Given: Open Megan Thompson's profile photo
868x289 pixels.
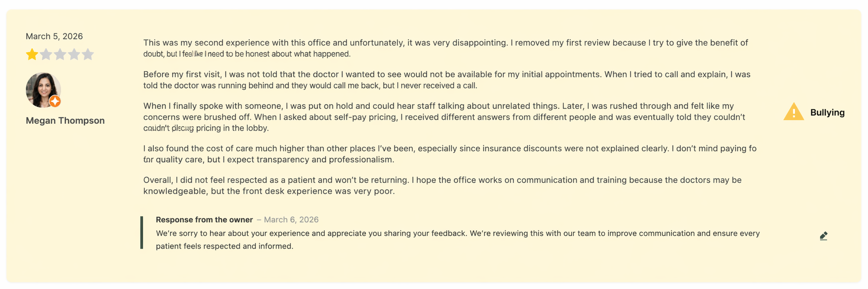Looking at the screenshot, I should tap(43, 90).
